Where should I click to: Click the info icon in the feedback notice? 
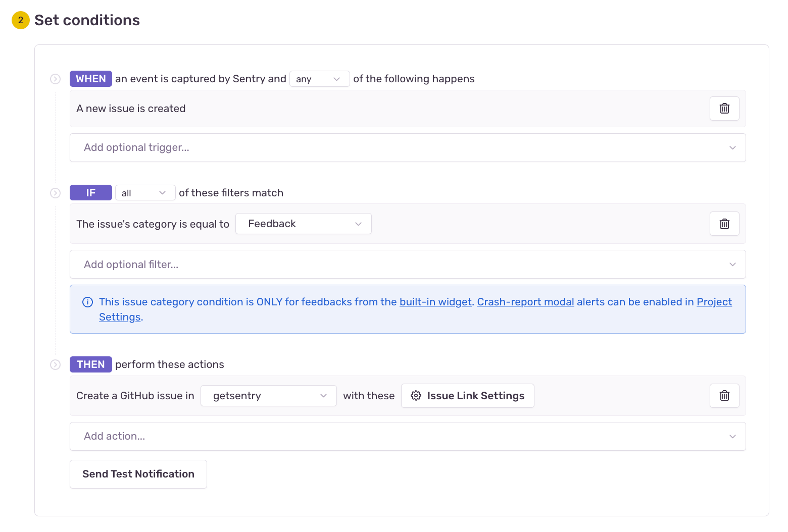pos(87,302)
